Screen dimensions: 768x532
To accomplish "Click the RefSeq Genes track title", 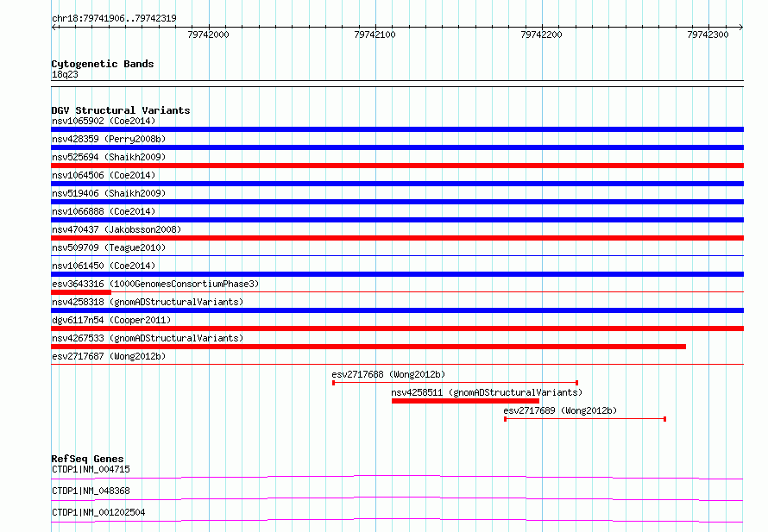I will (87, 459).
